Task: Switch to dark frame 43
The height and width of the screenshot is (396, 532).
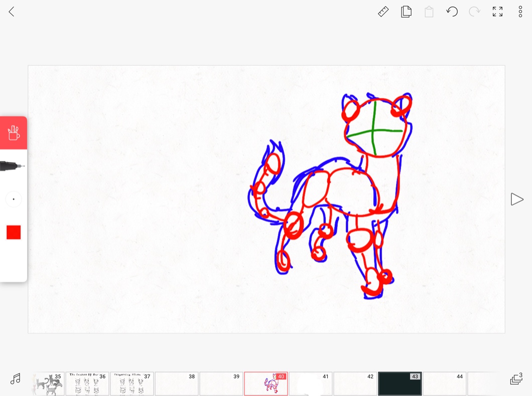Action: click(x=400, y=384)
